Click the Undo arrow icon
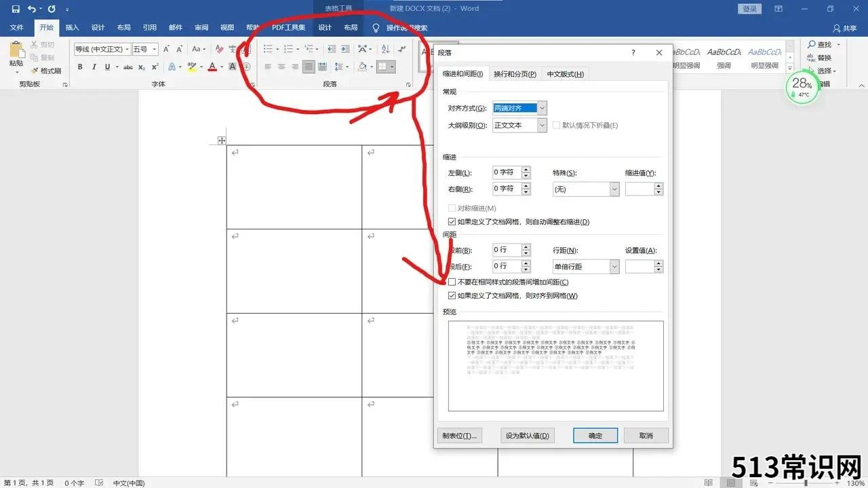Image resolution: width=868 pixels, height=488 pixels. click(x=31, y=9)
